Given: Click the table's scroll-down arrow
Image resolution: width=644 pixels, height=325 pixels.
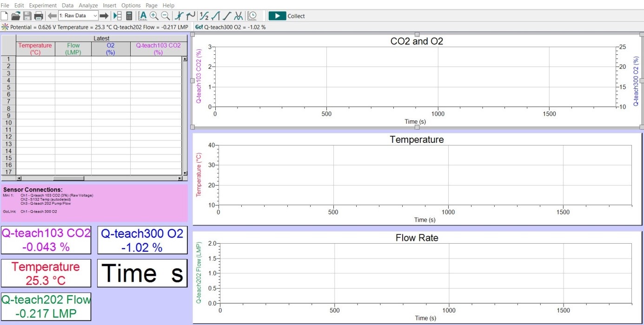Looking at the screenshot, I should tap(185, 173).
